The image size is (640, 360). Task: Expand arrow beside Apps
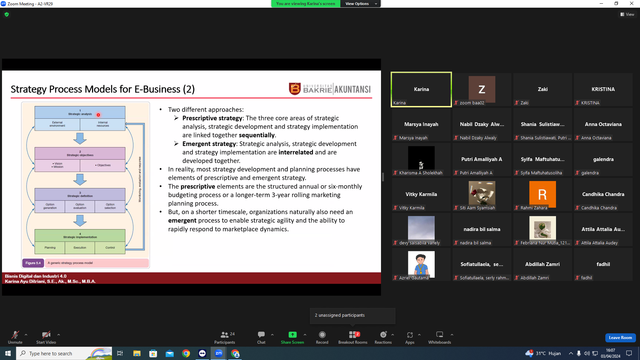(419, 335)
